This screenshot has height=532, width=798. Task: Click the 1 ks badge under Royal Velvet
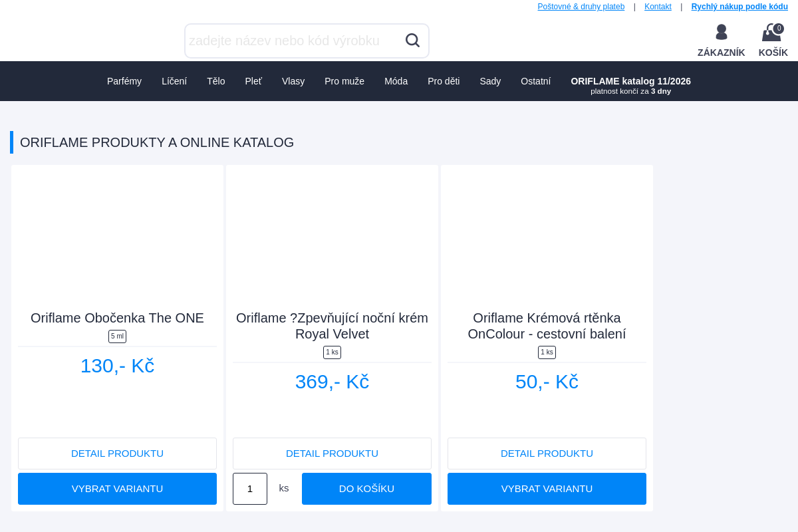coord(332,352)
